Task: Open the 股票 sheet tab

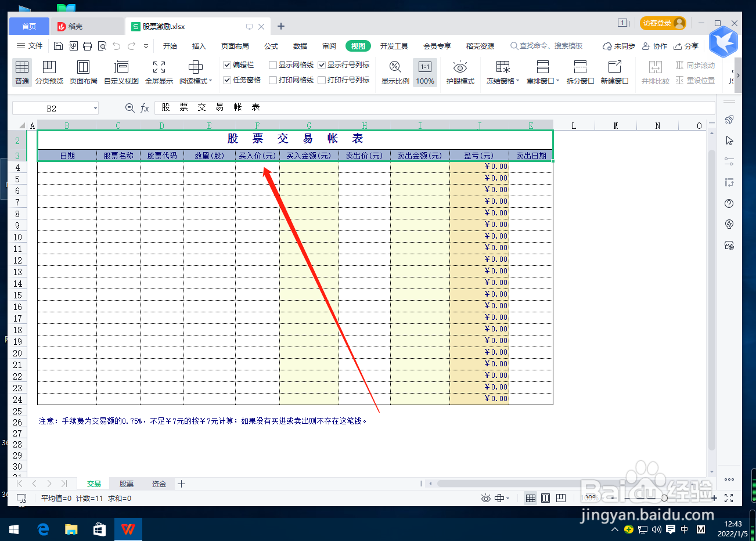Action: coord(127,483)
